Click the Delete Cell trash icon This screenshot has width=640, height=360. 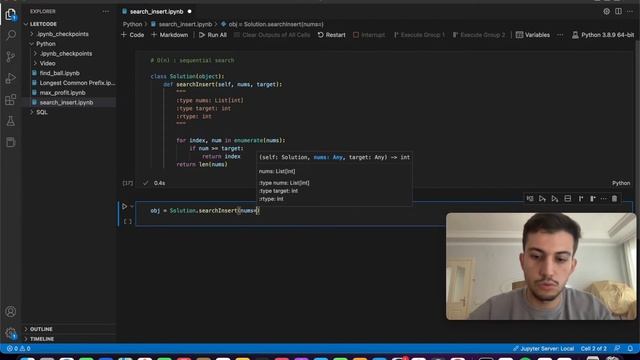pyautogui.click(x=614, y=199)
